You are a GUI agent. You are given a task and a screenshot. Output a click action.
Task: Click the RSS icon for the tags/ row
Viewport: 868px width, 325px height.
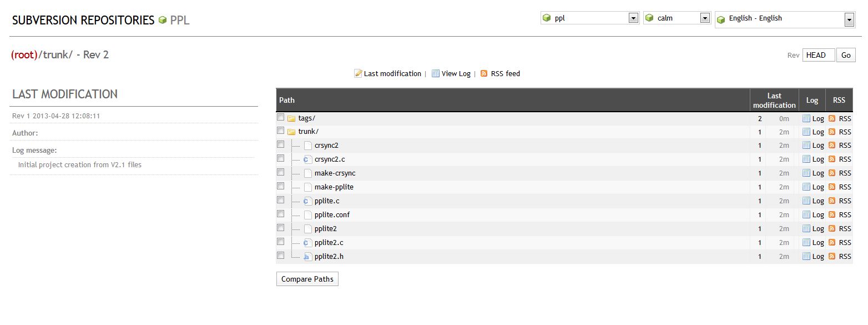832,118
